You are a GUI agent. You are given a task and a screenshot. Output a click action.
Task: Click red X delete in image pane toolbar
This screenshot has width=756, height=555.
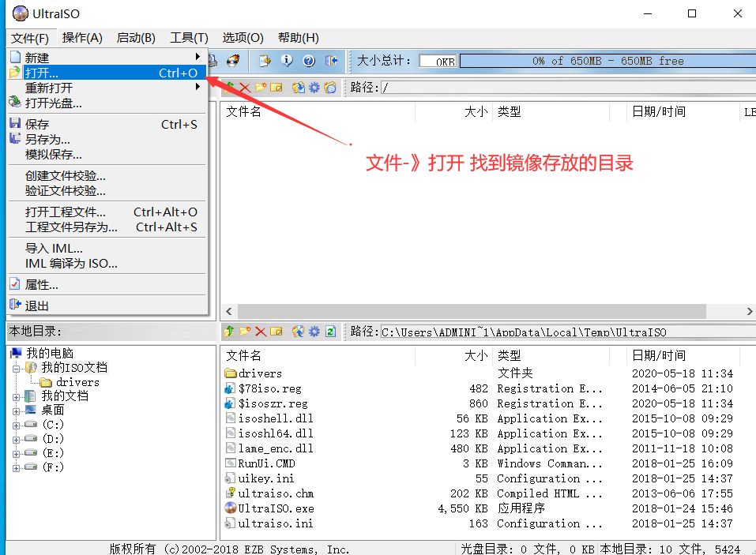245,88
